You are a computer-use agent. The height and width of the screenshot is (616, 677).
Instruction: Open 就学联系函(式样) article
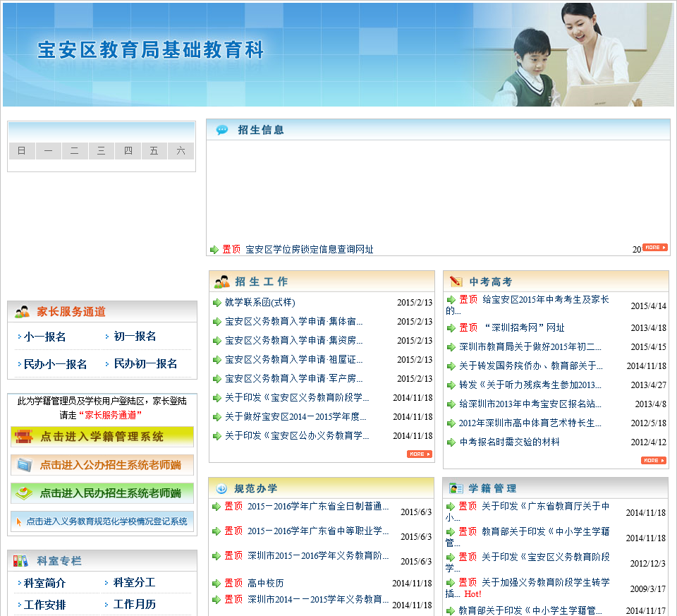coord(260,303)
